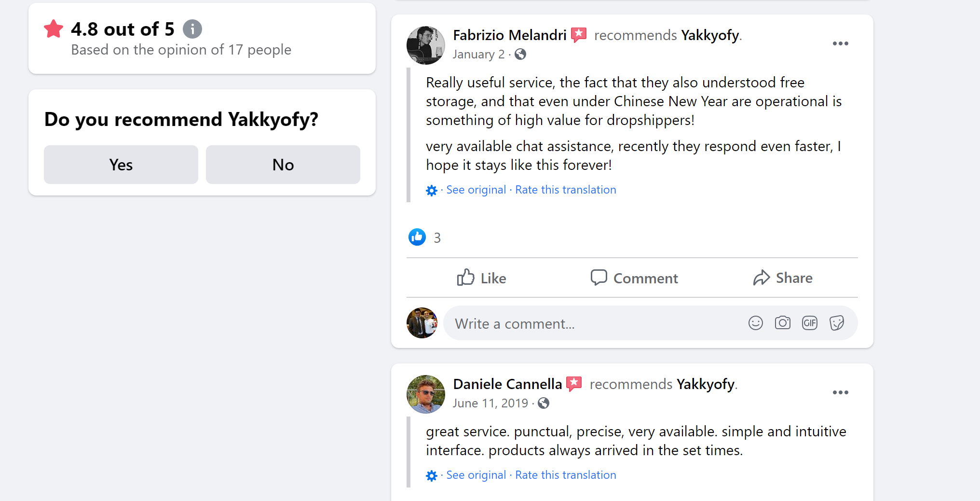Viewport: 980px width, 501px height.
Task: Open the options menu on Daniele's post
Action: click(841, 392)
